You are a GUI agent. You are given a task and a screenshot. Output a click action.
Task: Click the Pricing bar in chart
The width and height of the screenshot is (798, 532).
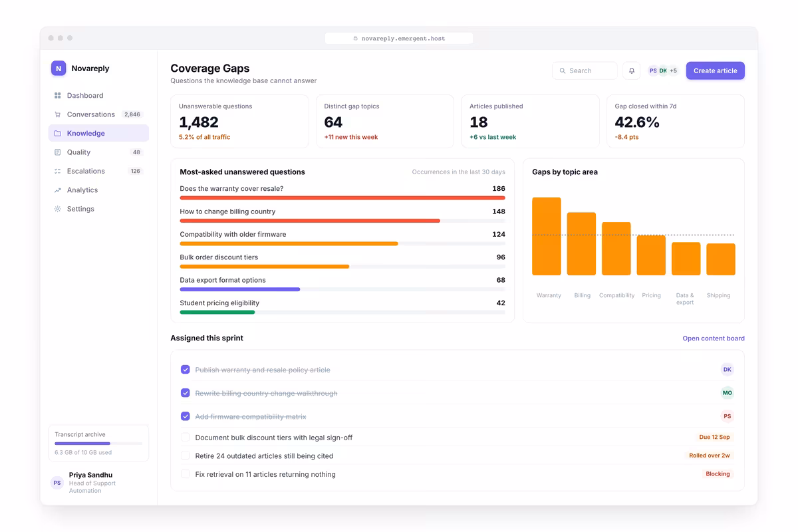651,255
